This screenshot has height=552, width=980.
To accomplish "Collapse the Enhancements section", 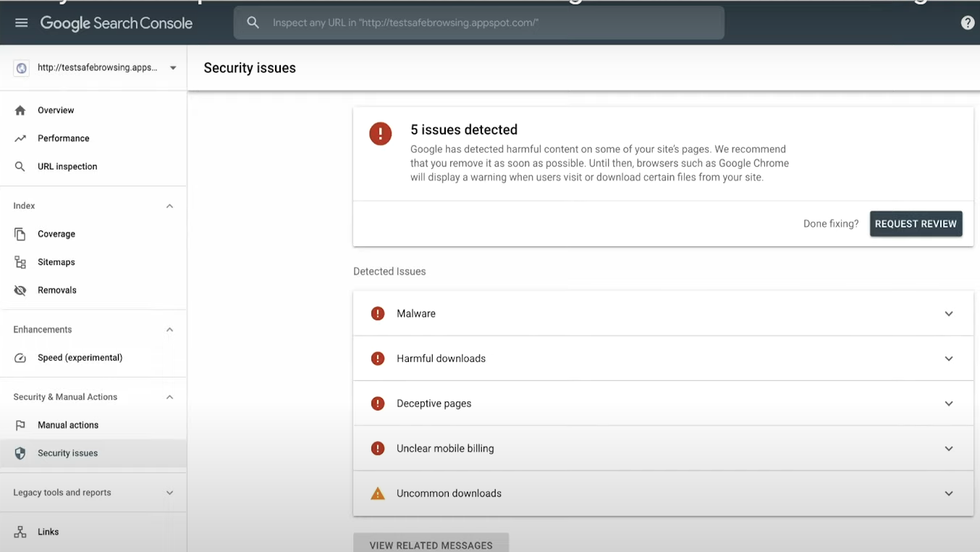I will tap(169, 330).
